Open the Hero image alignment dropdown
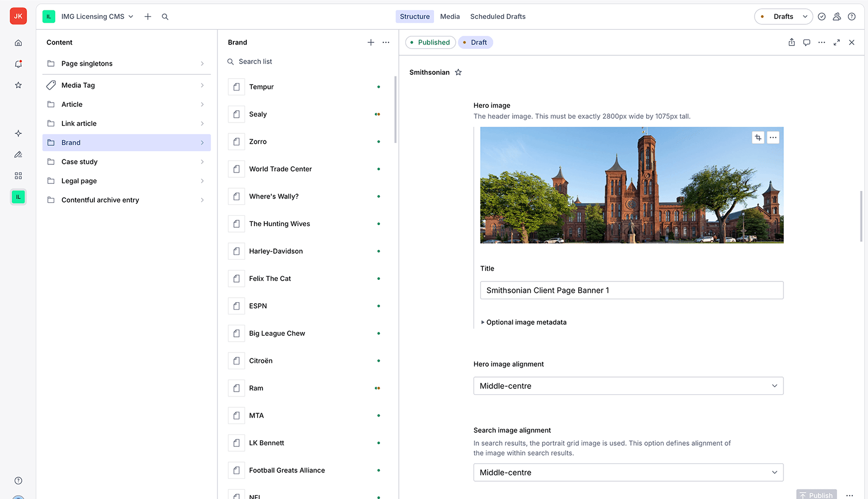868x499 pixels. tap(628, 386)
